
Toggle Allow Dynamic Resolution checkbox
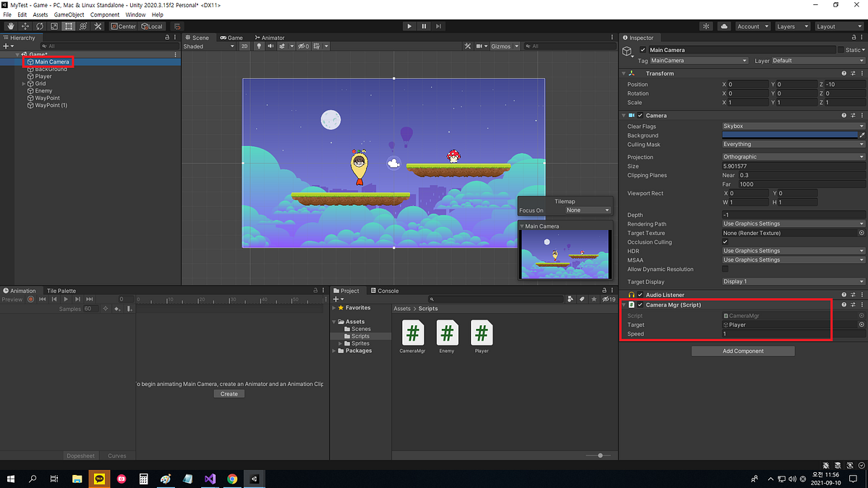724,269
